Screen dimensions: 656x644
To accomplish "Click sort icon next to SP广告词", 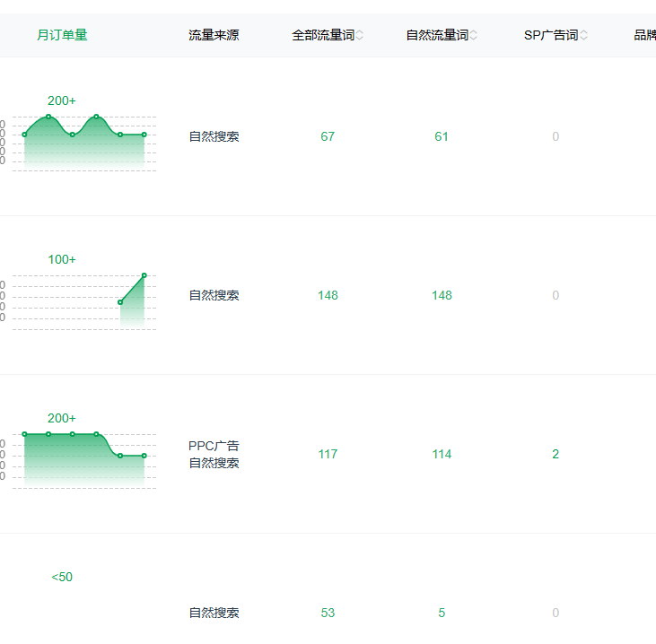I will 584,36.
